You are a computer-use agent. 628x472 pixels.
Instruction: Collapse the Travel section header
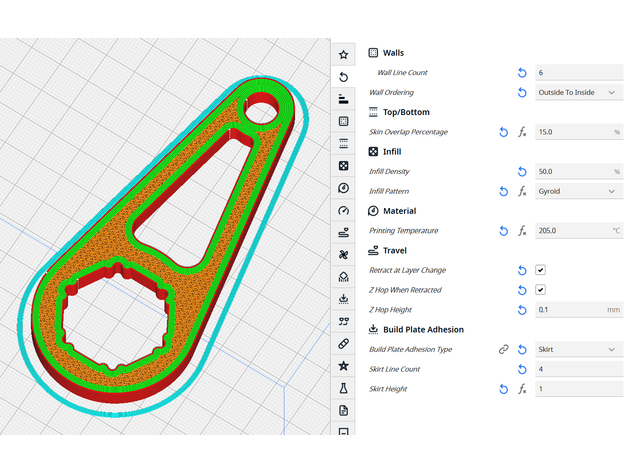(393, 250)
